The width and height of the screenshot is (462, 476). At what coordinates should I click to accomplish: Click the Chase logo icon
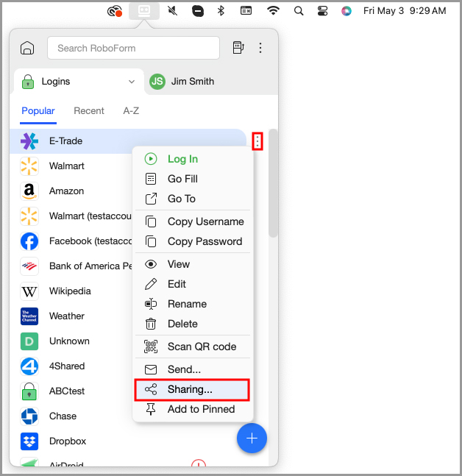[x=29, y=416]
